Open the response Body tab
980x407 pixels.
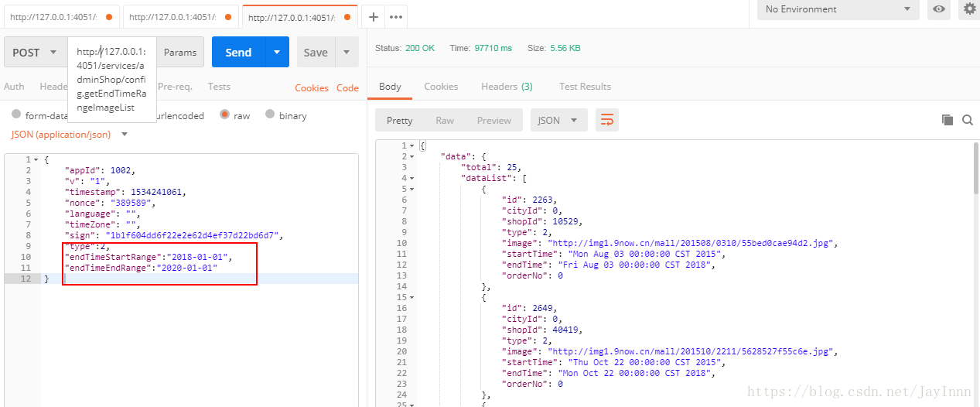point(390,87)
